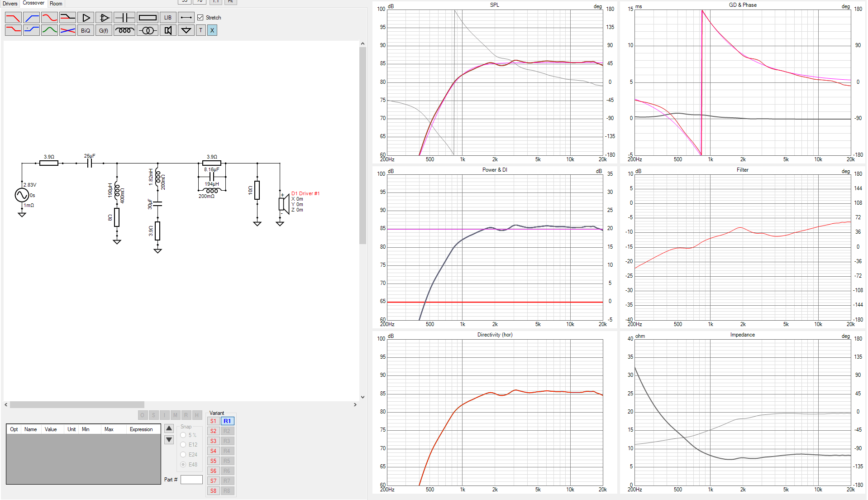Insert a green peak filter block
The height and width of the screenshot is (500, 868).
[x=49, y=30]
